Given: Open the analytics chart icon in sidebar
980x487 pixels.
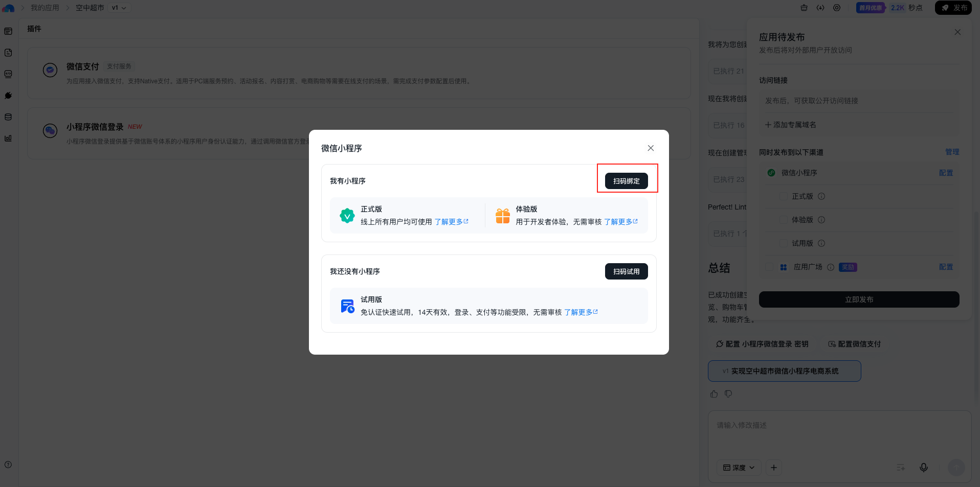Looking at the screenshot, I should [8, 138].
